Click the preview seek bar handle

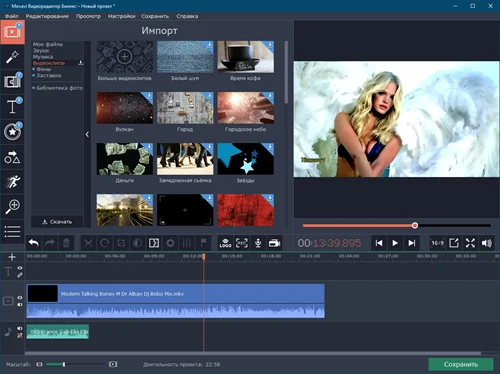click(415, 226)
